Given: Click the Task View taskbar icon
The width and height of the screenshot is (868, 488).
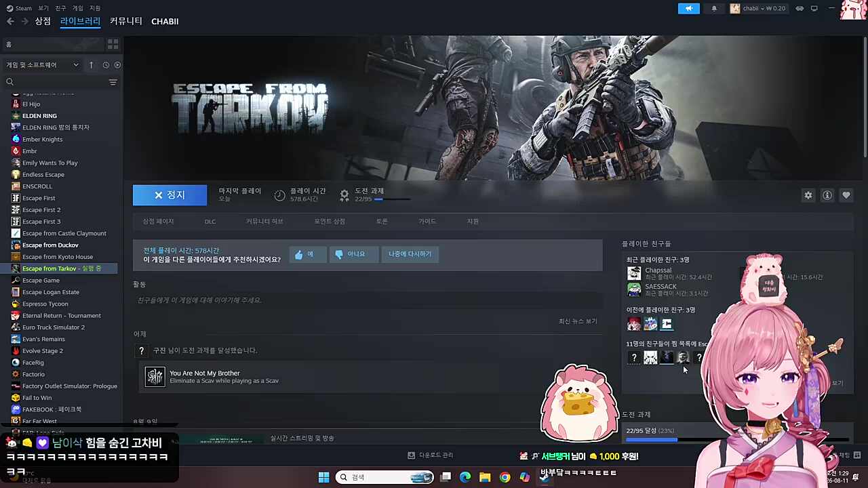Looking at the screenshot, I should tap(446, 477).
